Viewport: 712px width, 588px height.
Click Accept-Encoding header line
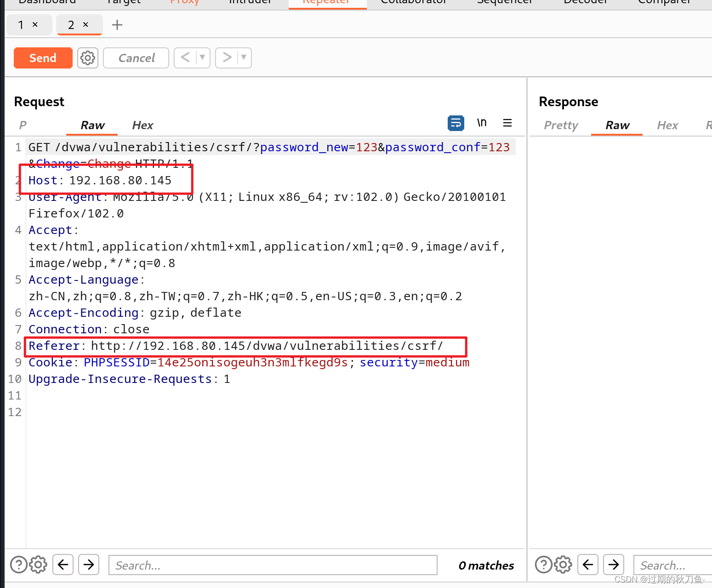click(135, 313)
